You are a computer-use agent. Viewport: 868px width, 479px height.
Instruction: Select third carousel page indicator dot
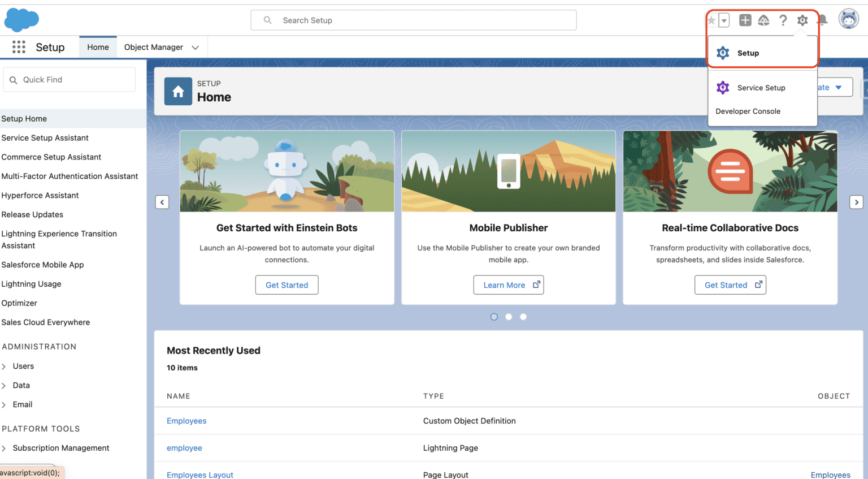click(x=523, y=317)
